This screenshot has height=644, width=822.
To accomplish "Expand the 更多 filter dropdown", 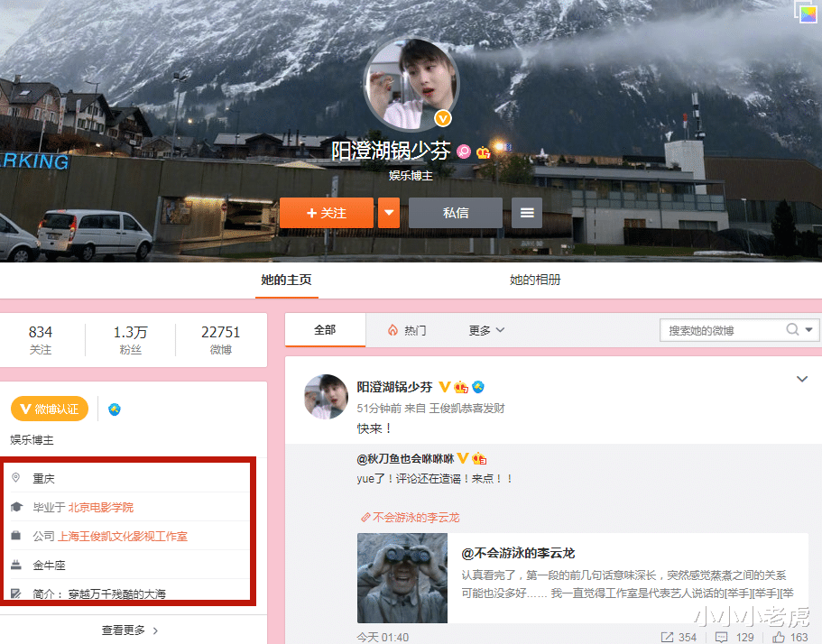I will (486, 330).
